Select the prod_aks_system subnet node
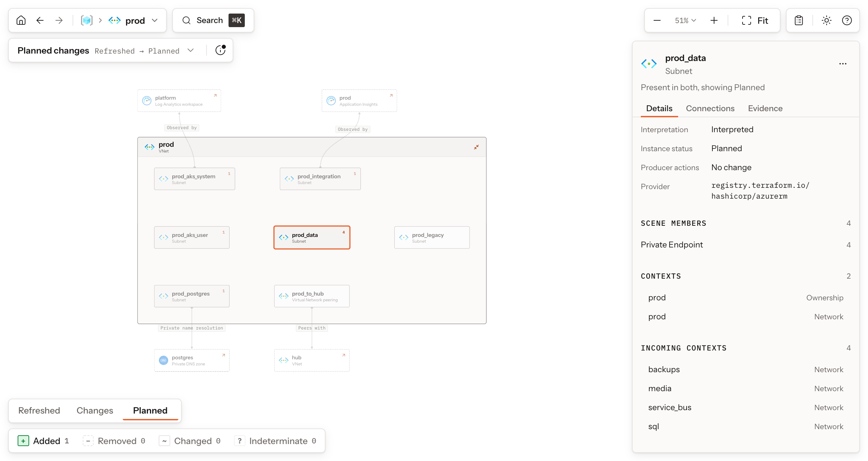868x461 pixels. click(195, 179)
